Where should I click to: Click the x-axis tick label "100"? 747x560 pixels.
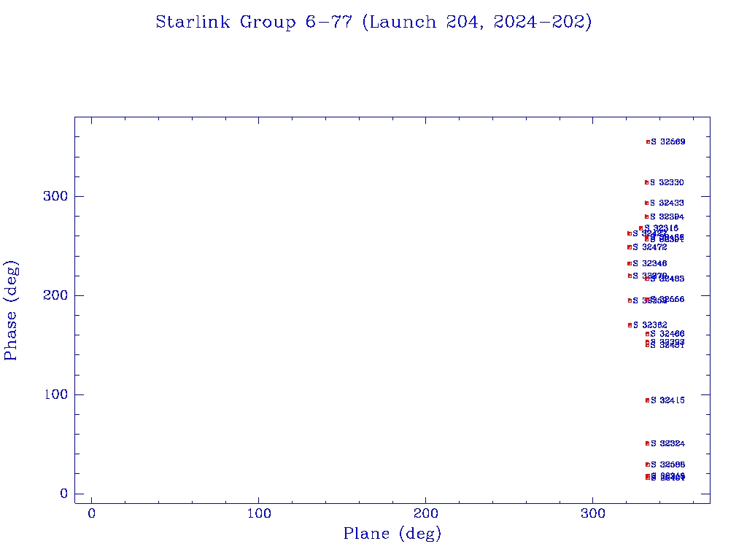(259, 513)
